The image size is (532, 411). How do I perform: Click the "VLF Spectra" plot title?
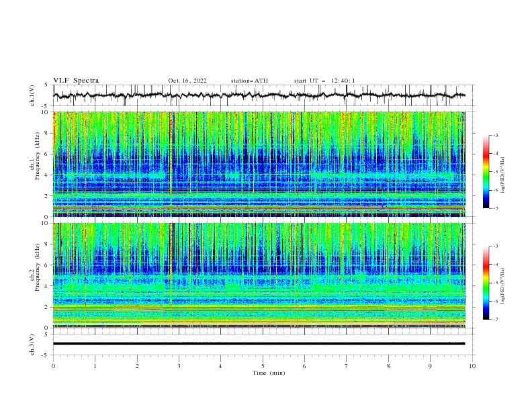click(76, 81)
